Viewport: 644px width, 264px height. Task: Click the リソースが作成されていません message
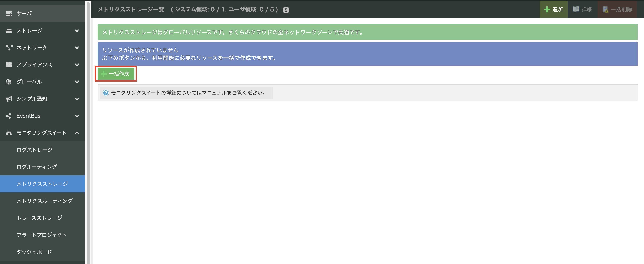[x=140, y=50]
